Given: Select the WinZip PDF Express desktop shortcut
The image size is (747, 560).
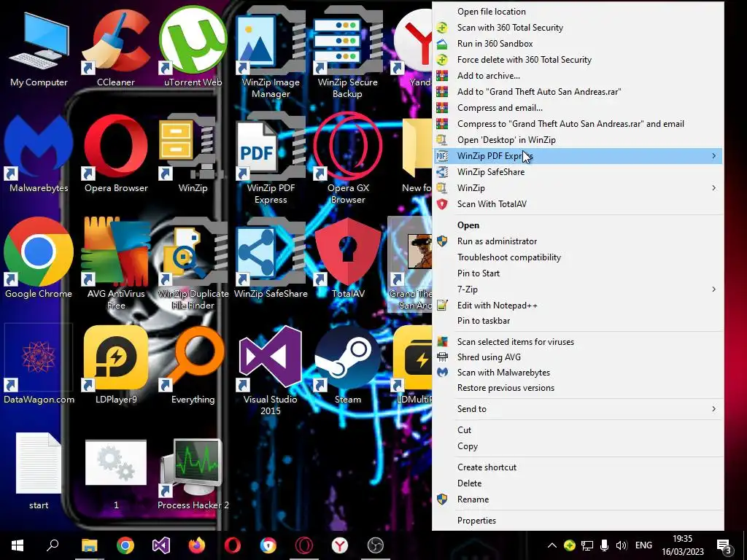Looking at the screenshot, I should 270,158.
